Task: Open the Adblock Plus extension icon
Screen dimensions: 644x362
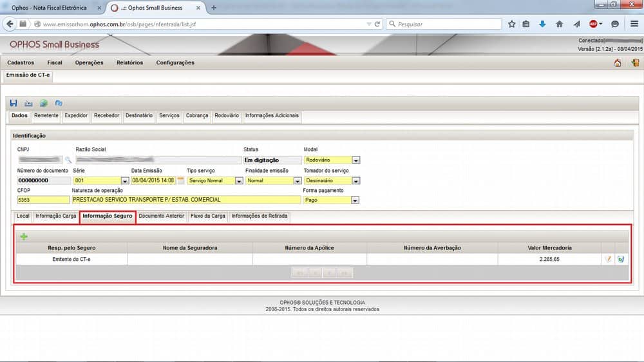Action: pos(593,24)
